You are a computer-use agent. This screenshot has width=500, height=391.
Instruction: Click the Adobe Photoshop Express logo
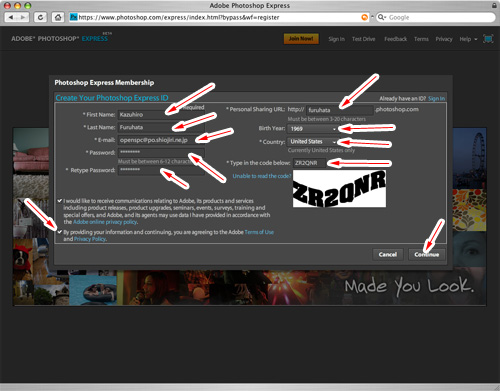61,38
